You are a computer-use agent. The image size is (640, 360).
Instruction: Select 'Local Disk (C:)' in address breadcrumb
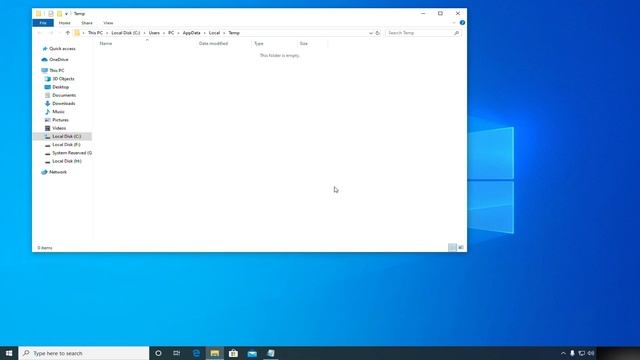tap(126, 33)
